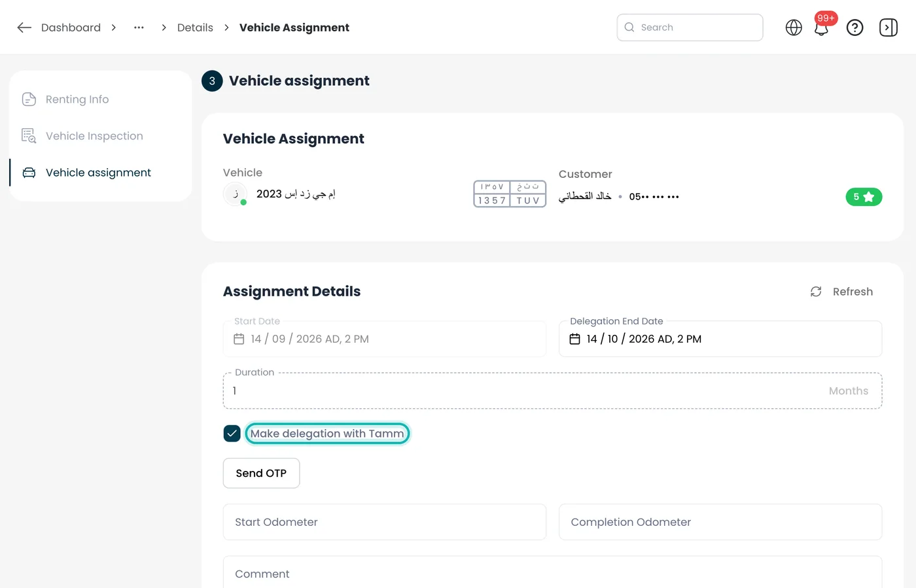Click the Start Date field
The width and height of the screenshot is (916, 588).
385,339
